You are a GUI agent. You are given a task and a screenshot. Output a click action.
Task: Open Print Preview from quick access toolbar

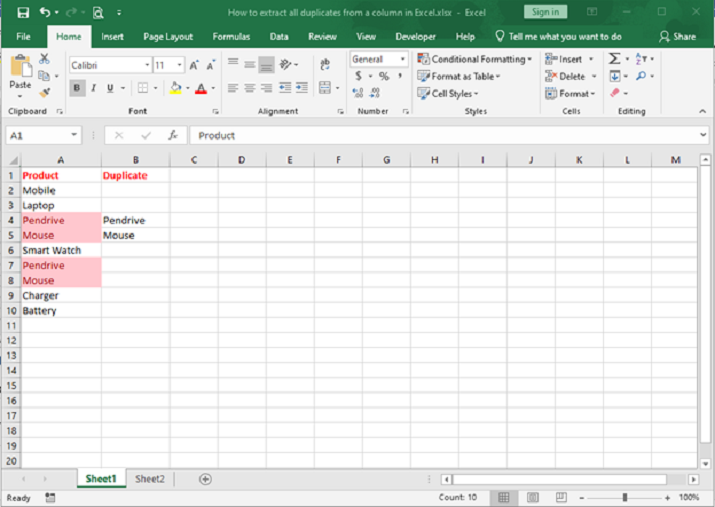pos(98,13)
